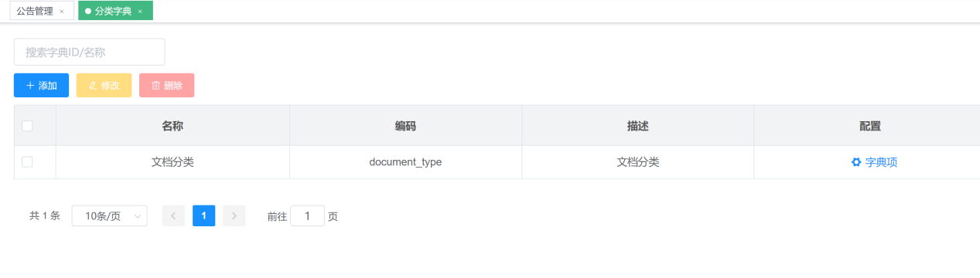Click the 名称 column header
The image size is (980, 278).
172,126
